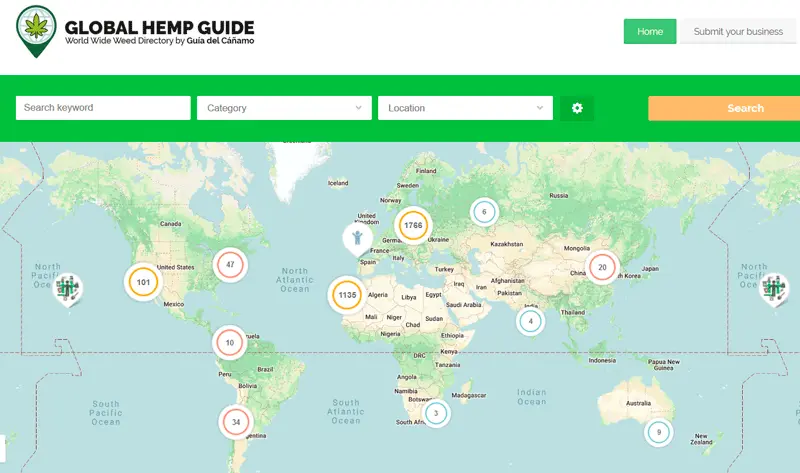Select the business marker in right Pacific Ocean
This screenshot has width=800, height=473.
point(774,289)
